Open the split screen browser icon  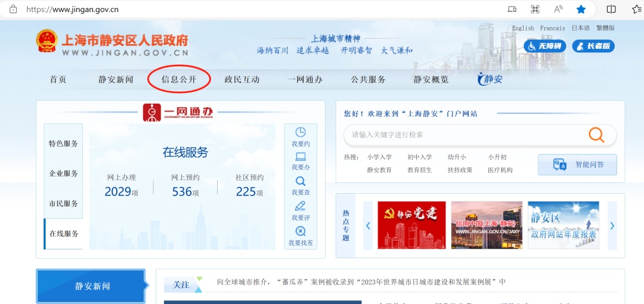coord(611,9)
